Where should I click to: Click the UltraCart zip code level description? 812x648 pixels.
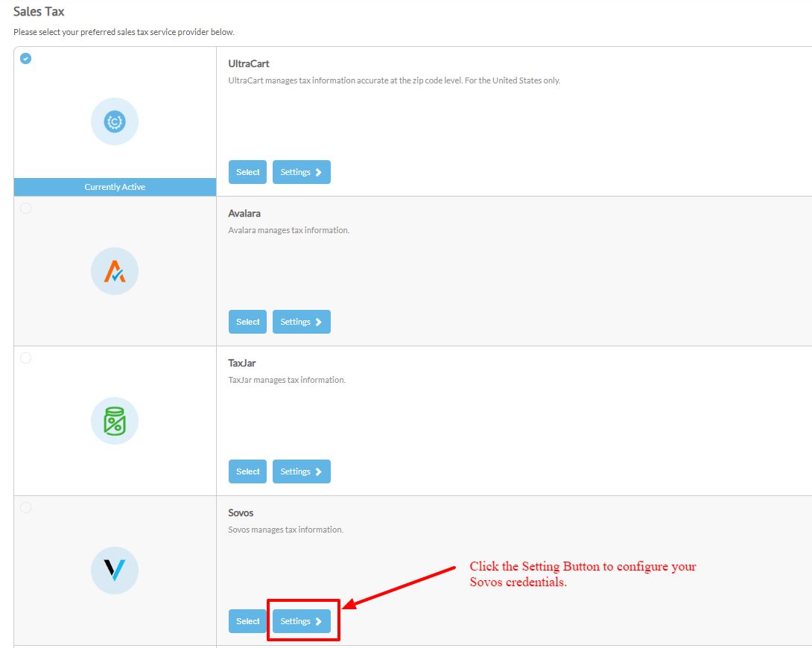[x=394, y=80]
